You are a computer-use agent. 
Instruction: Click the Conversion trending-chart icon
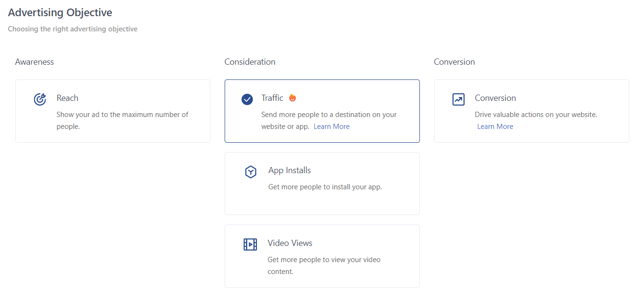click(459, 99)
